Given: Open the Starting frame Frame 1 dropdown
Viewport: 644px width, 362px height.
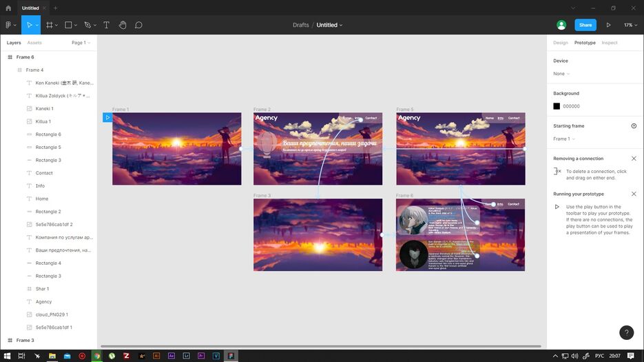Looking at the screenshot, I should 564,139.
